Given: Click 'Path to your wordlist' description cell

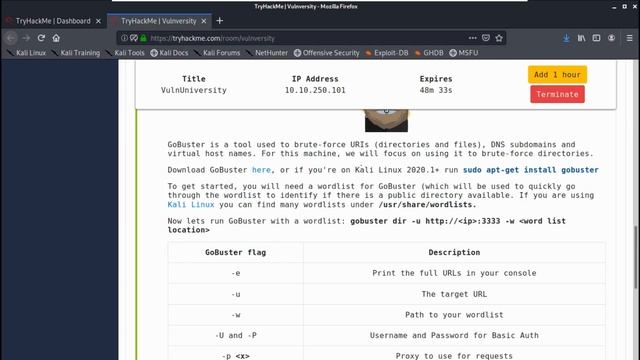Looking at the screenshot, I should coord(454,315).
